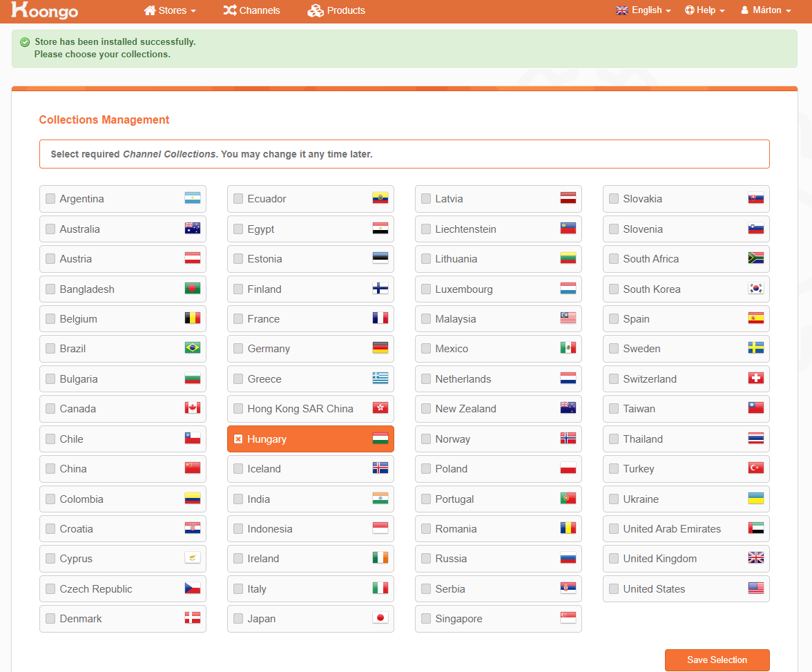This screenshot has height=672, width=812.
Task: Click the Singapore label
Action: pos(458,619)
